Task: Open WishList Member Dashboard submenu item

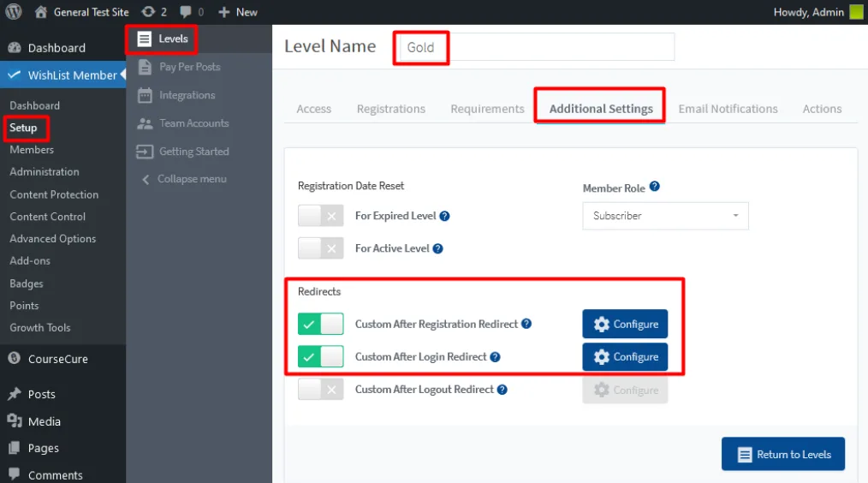Action: click(35, 105)
